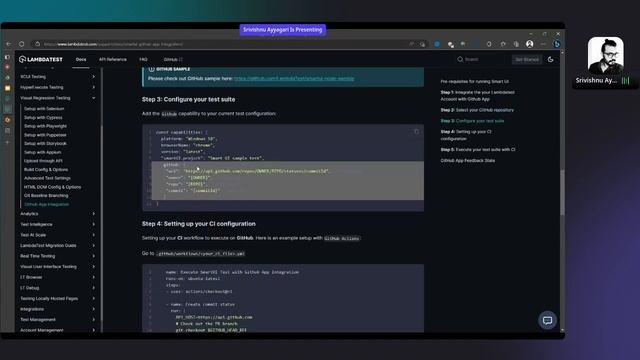Expand LambdaTest Migration Guide section
Viewport: 640px width, 360px height.
pyautogui.click(x=57, y=245)
